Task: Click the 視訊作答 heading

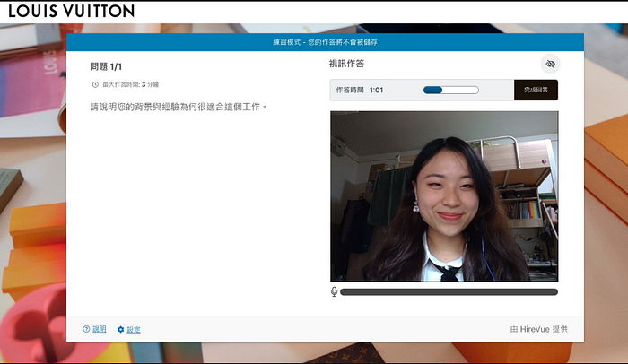Action: click(x=346, y=64)
